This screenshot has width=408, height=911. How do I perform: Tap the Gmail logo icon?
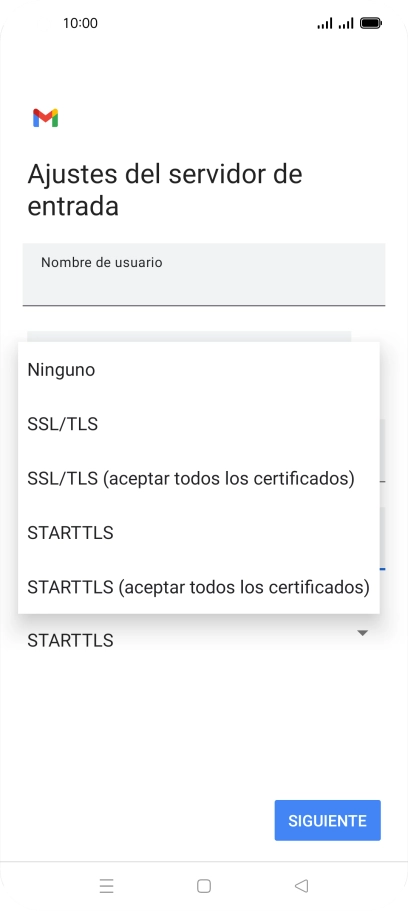[x=45, y=118]
